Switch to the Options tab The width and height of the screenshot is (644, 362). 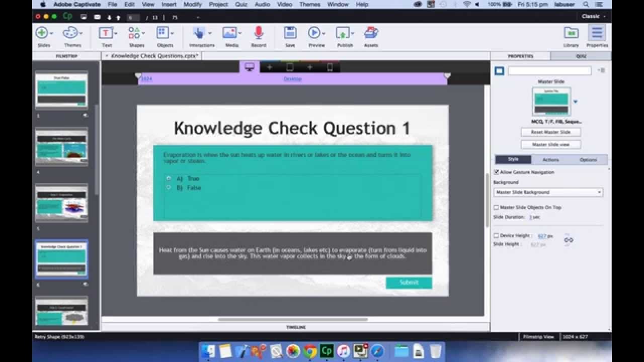click(588, 159)
